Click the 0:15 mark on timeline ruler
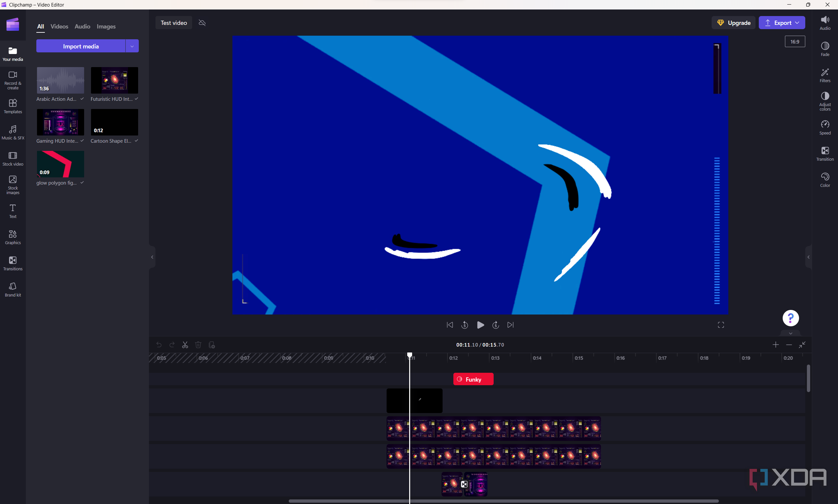 (579, 358)
